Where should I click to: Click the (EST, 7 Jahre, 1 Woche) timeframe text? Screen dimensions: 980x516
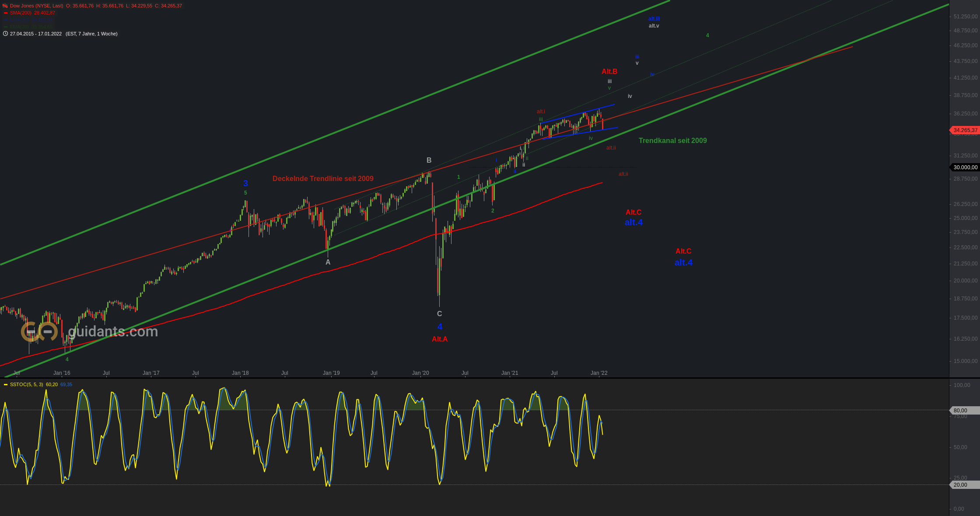click(x=91, y=34)
